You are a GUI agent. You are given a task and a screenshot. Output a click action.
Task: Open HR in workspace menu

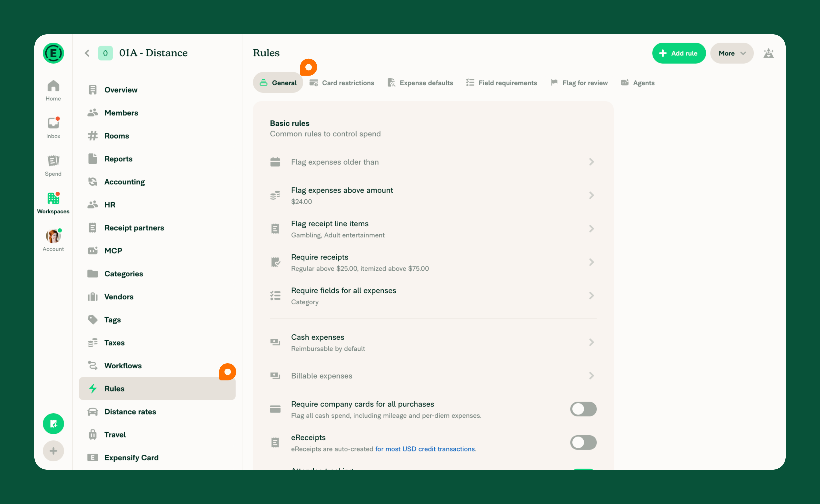pyautogui.click(x=157, y=205)
